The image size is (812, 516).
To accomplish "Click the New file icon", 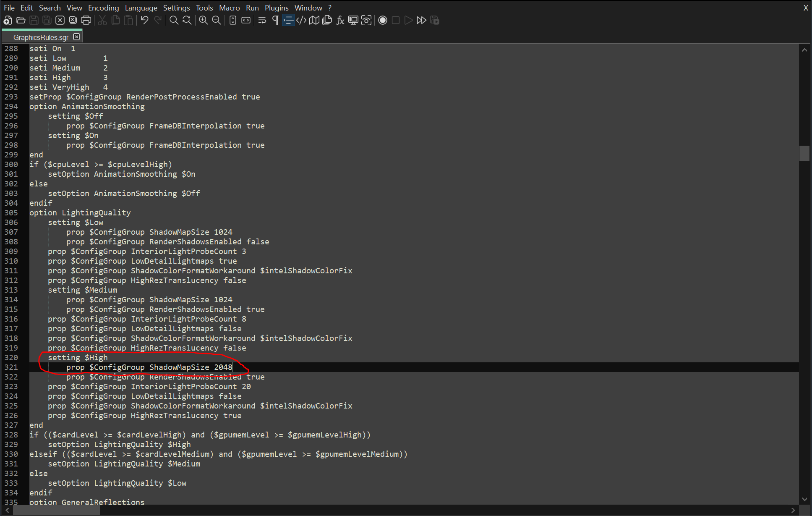I will 8,20.
